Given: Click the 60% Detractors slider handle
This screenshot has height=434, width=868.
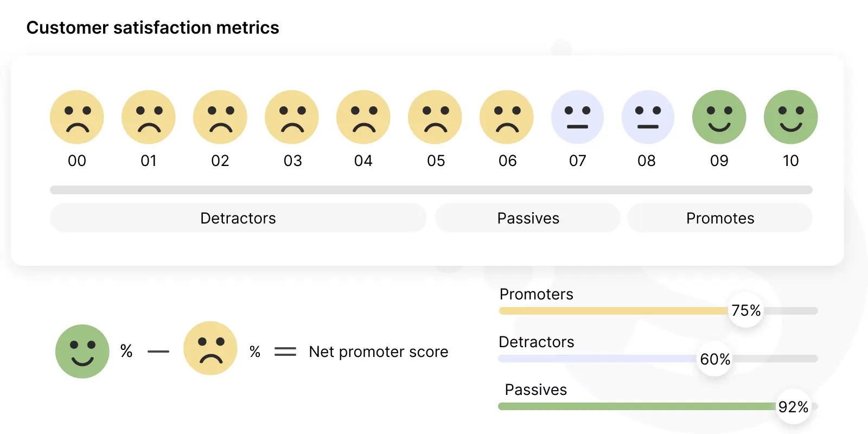Looking at the screenshot, I should coord(714,359).
